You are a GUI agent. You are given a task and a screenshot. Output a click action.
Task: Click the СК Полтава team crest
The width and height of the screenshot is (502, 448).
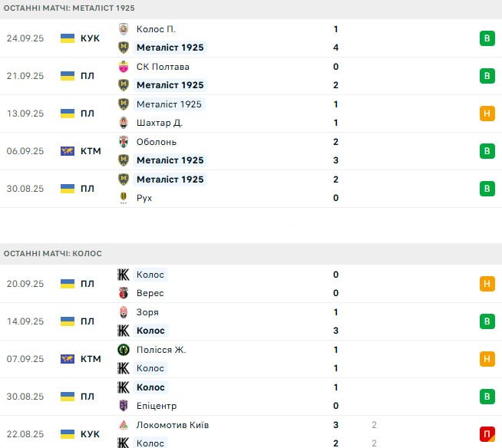(123, 67)
